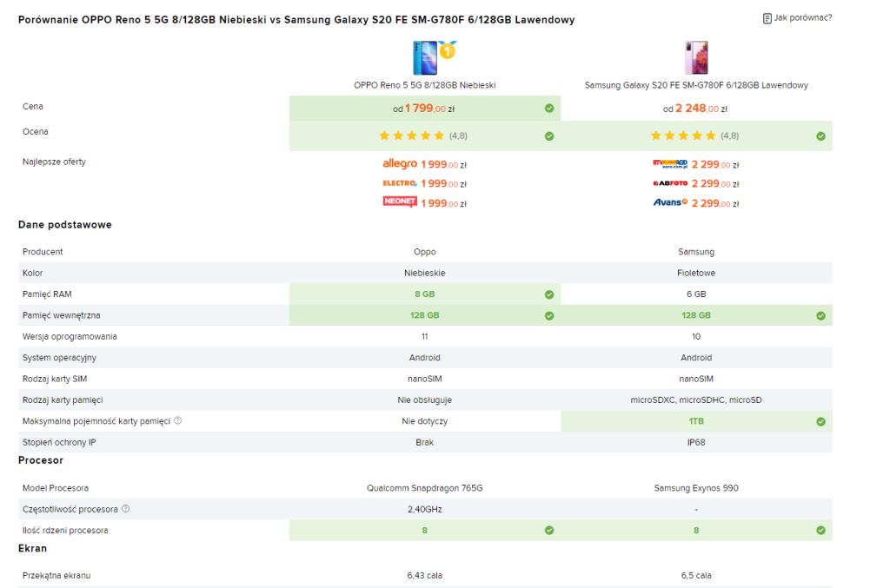890x588 pixels.
Task: Click Samsung's green check in Pamięć wewnętrzna row
Action: pyautogui.click(x=820, y=316)
